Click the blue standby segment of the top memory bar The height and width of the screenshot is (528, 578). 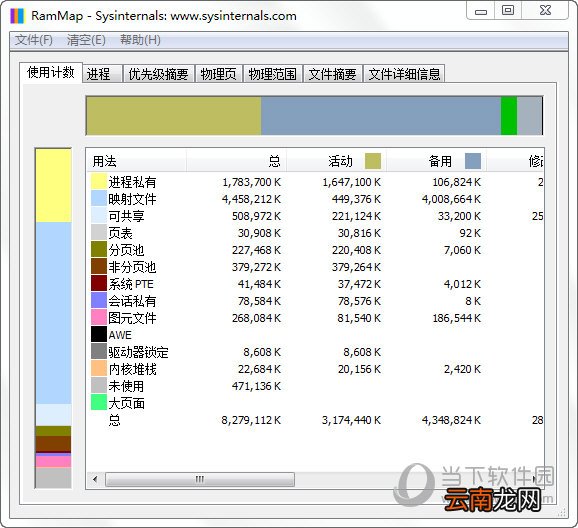381,116
